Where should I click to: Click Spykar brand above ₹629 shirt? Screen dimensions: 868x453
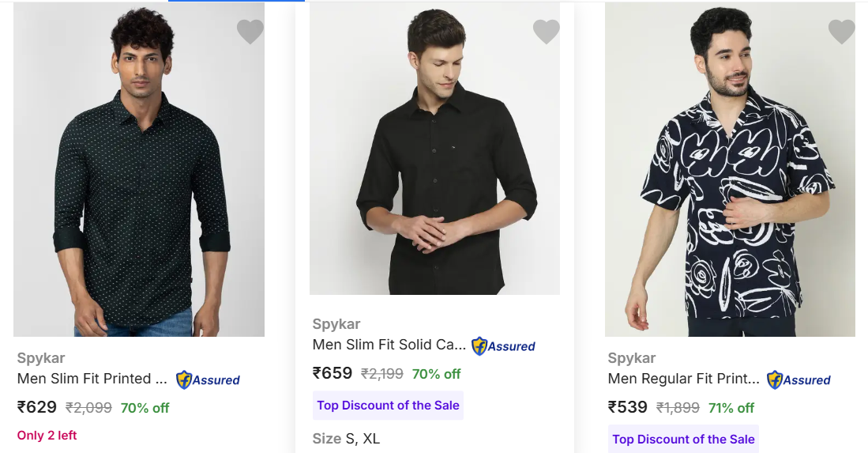(41, 358)
